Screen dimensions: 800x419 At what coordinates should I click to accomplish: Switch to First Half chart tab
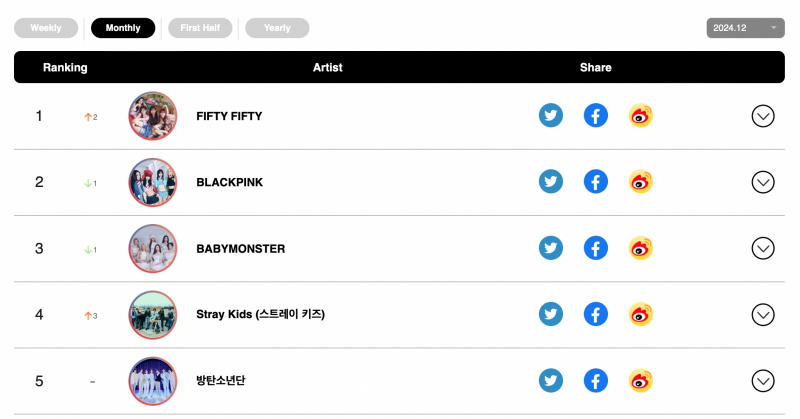click(200, 28)
